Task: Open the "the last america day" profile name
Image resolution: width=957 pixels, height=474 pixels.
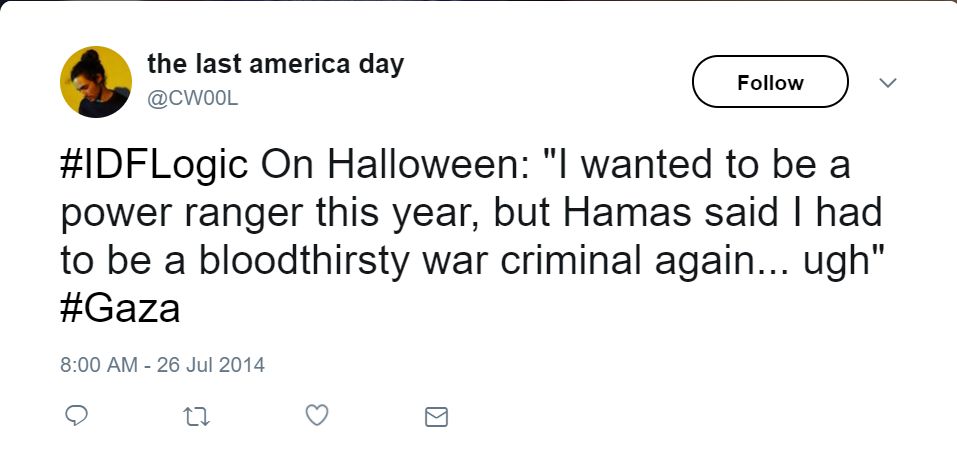Action: [275, 65]
